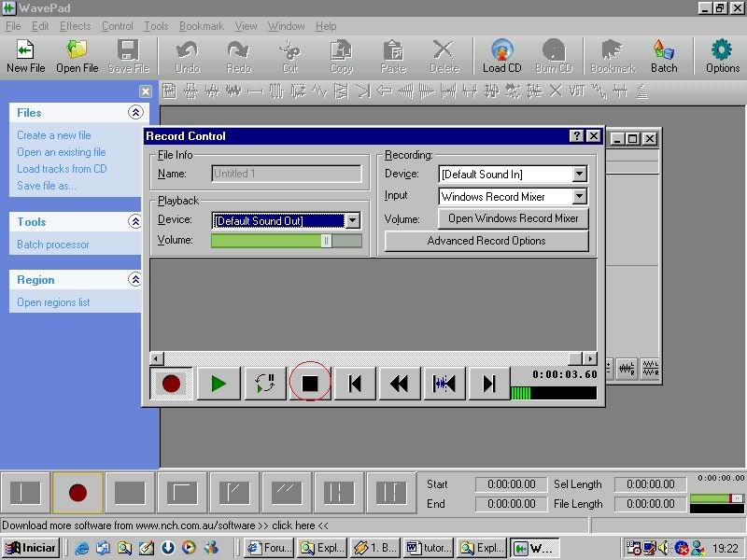The height and width of the screenshot is (560, 747).
Task: Collapse the Files sidebar panel
Action: [x=135, y=112]
